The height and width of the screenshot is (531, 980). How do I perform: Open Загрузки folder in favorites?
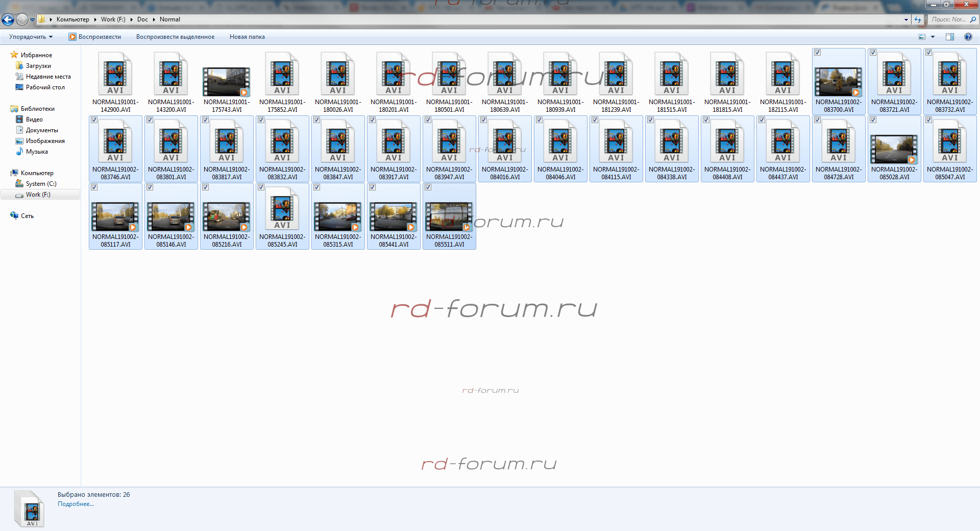(x=38, y=66)
